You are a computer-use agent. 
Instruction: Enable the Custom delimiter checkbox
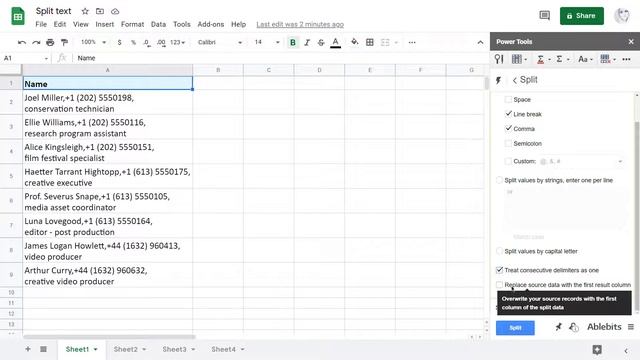click(x=508, y=161)
